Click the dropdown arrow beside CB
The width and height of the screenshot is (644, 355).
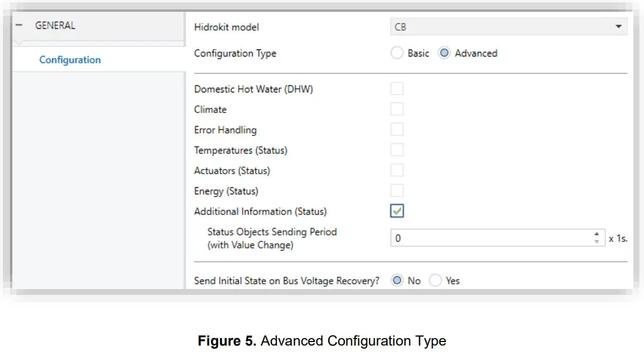click(618, 27)
